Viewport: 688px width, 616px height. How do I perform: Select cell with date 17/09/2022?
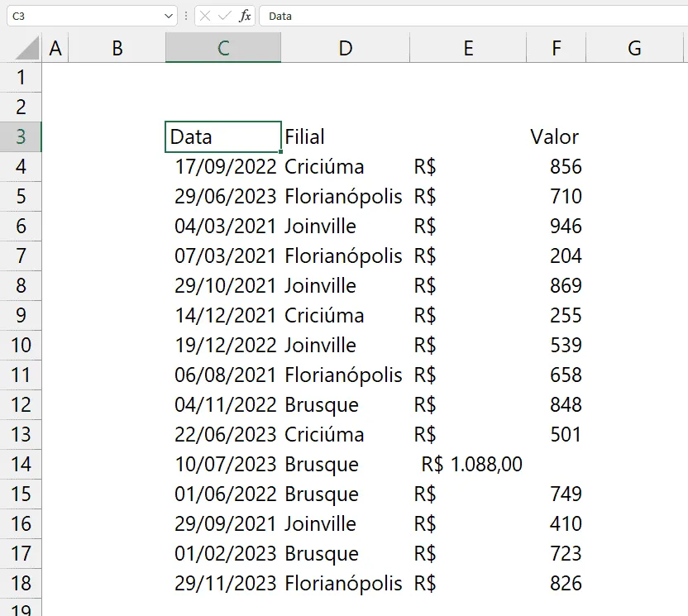pyautogui.click(x=223, y=167)
